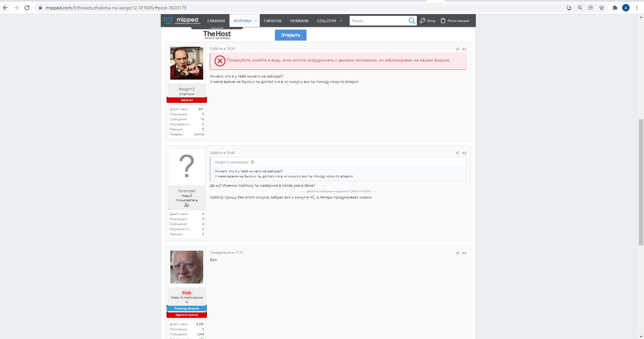
Task: Click the Открыть ad button
Action: pyautogui.click(x=290, y=35)
